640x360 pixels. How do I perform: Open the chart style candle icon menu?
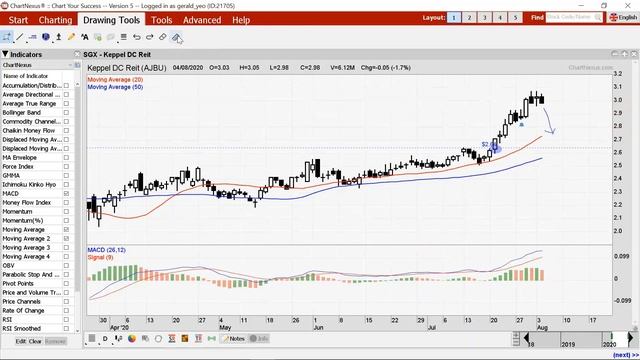[118, 338]
